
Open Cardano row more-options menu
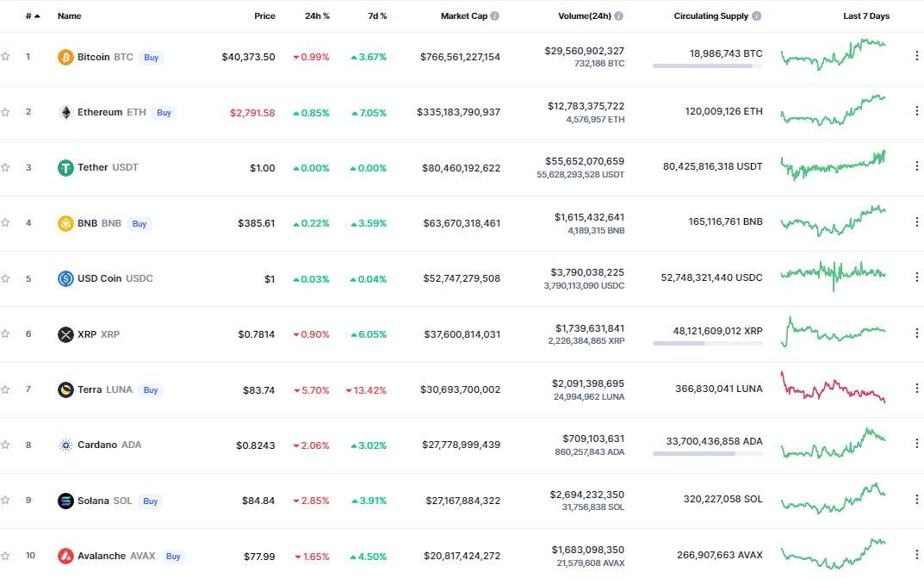point(916,444)
